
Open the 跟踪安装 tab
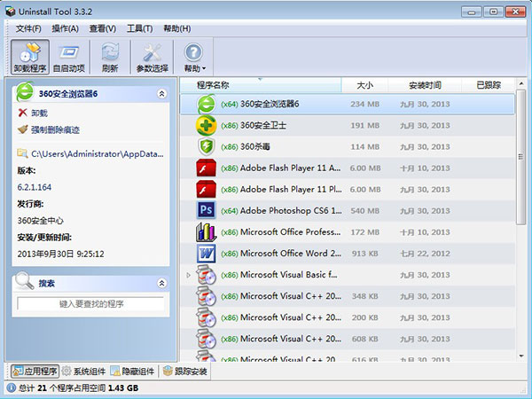185,372
